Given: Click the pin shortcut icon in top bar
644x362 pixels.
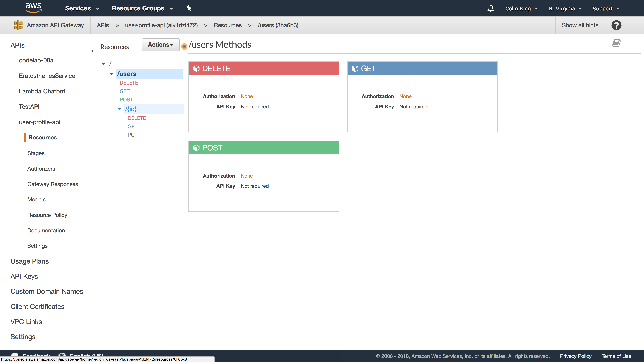Looking at the screenshot, I should tap(189, 8).
